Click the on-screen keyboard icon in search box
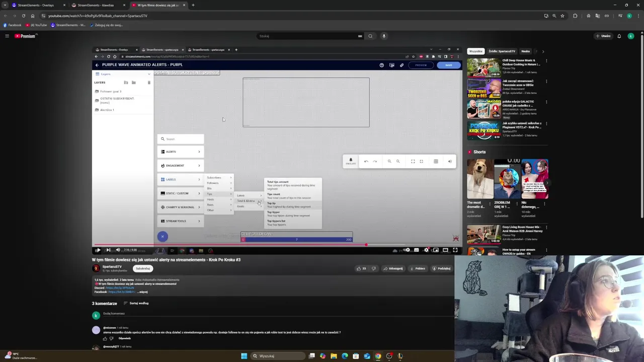 point(360,36)
